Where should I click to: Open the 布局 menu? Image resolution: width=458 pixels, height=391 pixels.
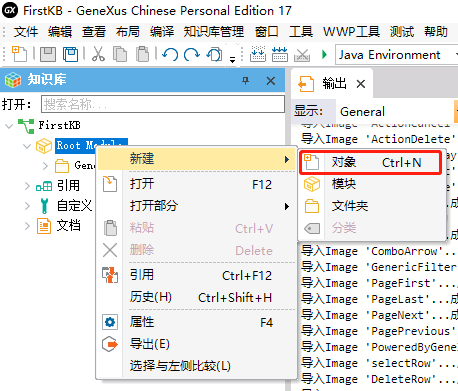[128, 32]
